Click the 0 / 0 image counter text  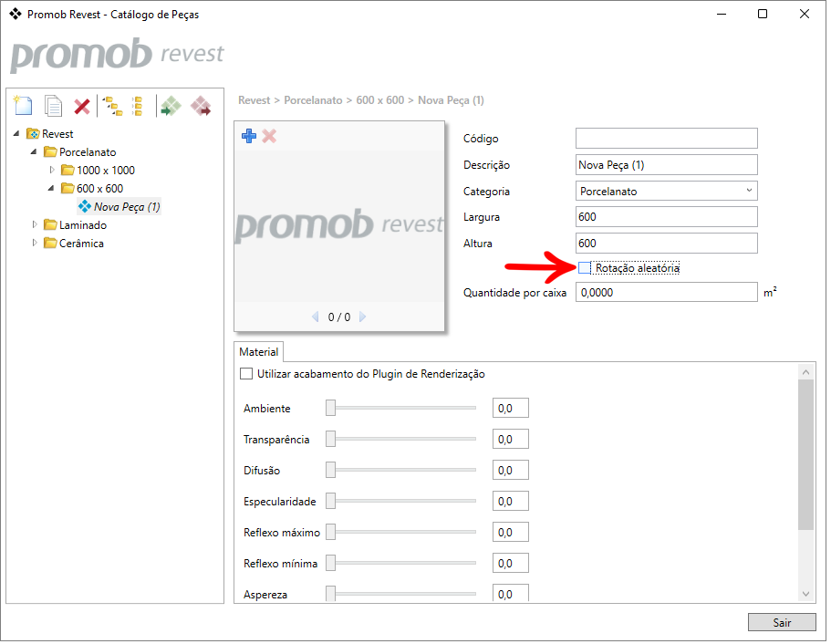tap(341, 318)
